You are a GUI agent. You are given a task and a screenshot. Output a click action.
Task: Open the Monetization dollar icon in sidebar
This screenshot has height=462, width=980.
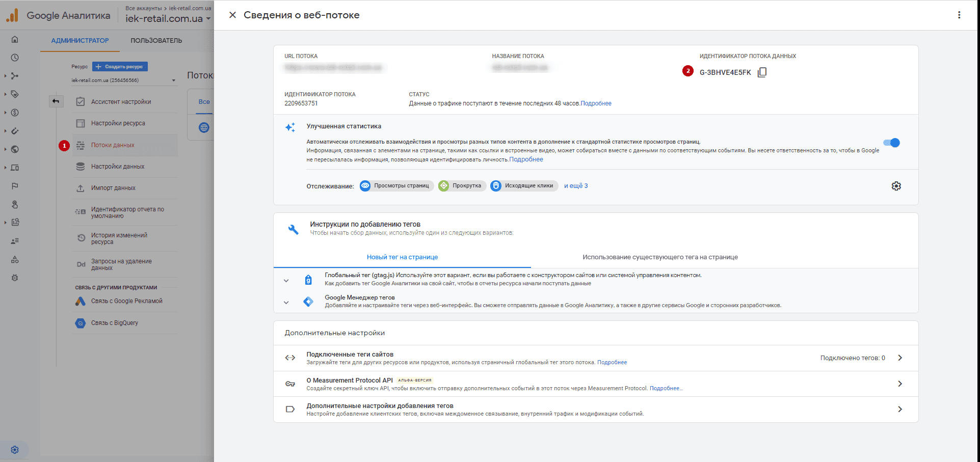pyautogui.click(x=15, y=113)
